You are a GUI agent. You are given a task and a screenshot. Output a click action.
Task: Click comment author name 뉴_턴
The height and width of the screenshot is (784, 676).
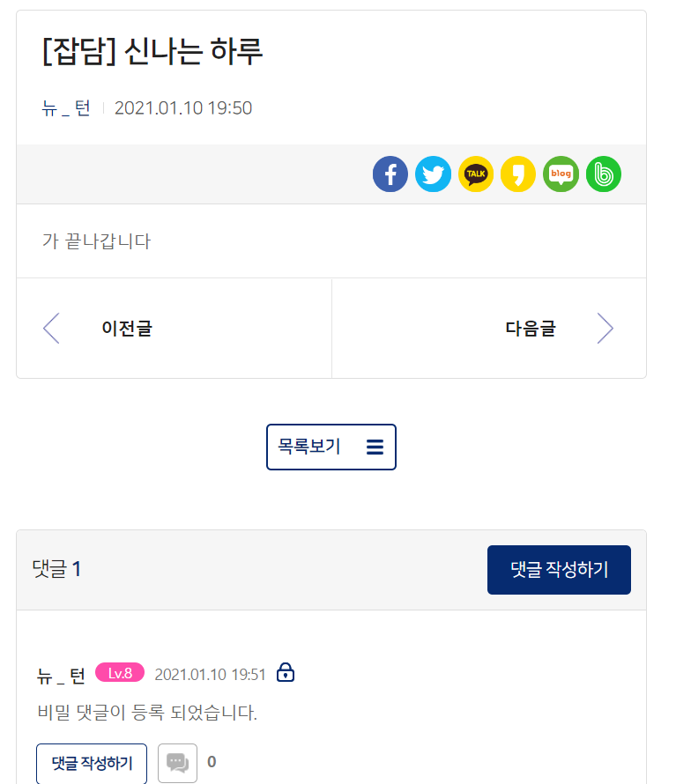point(61,675)
